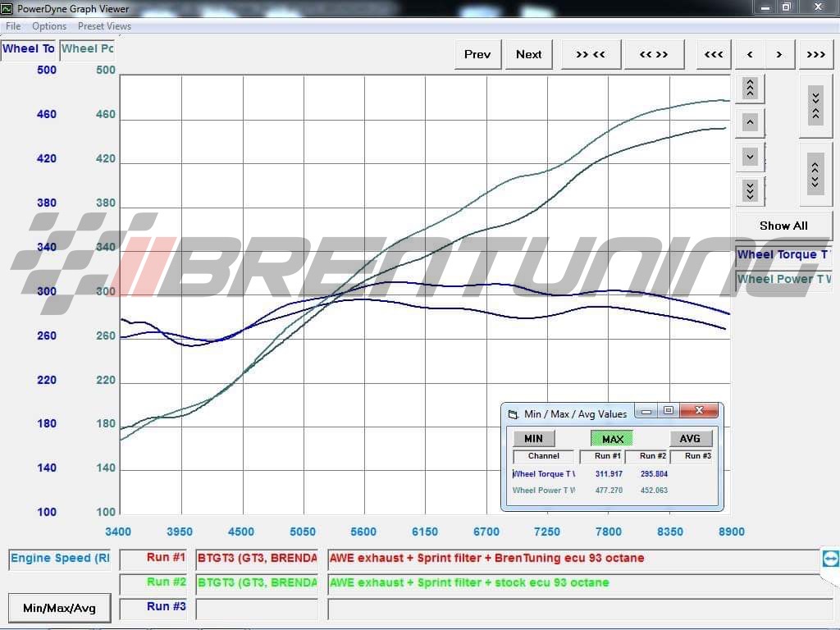The height and width of the screenshot is (630, 840).
Task: Click the triple down-chevron scroll button
Action: pyautogui.click(x=750, y=190)
